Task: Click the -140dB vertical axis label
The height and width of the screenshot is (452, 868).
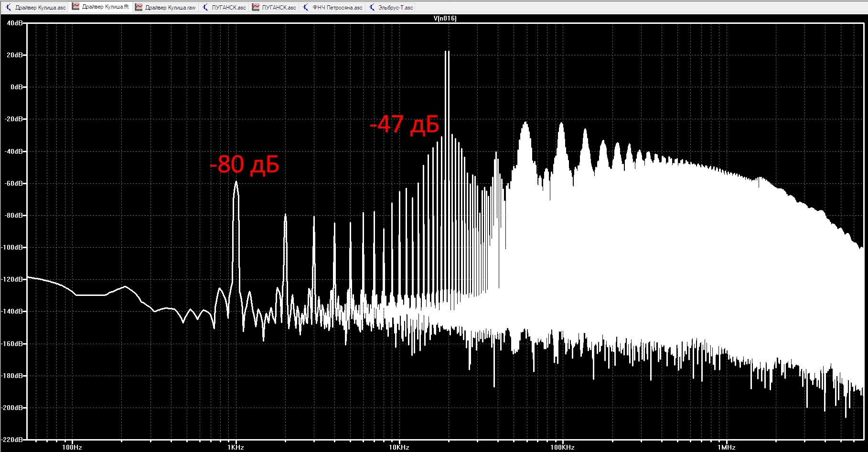Action: [12, 311]
